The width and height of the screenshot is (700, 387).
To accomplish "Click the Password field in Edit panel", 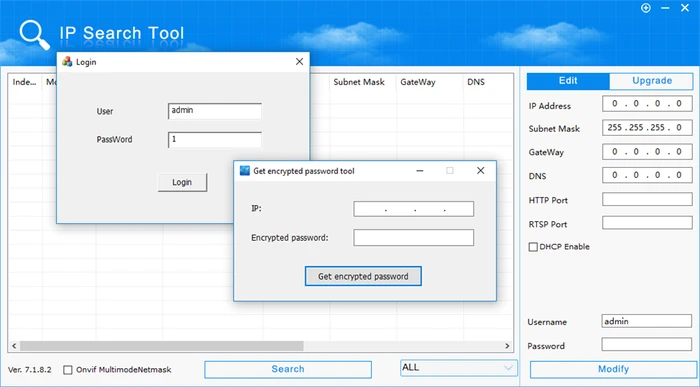I will 646,345.
